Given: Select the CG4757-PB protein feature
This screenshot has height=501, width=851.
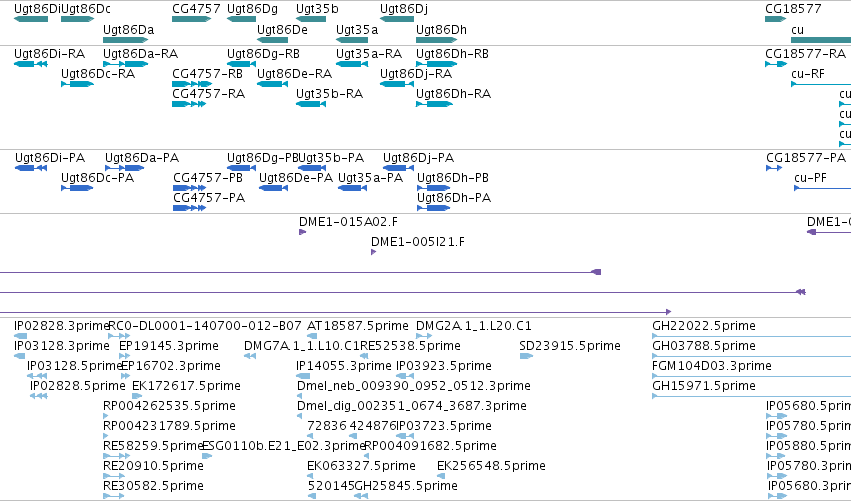Looking at the screenshot, I should click(x=189, y=188).
